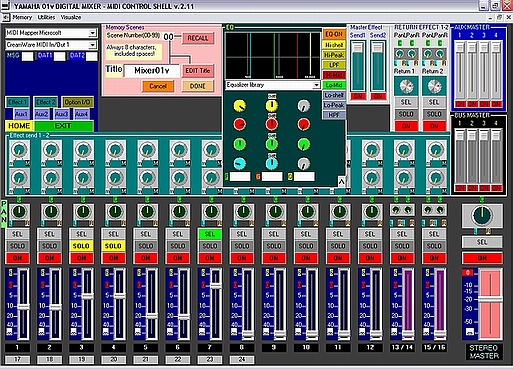Click the Aux4 button
Image resolution: width=513 pixels, height=369 pixels.
coord(81,114)
